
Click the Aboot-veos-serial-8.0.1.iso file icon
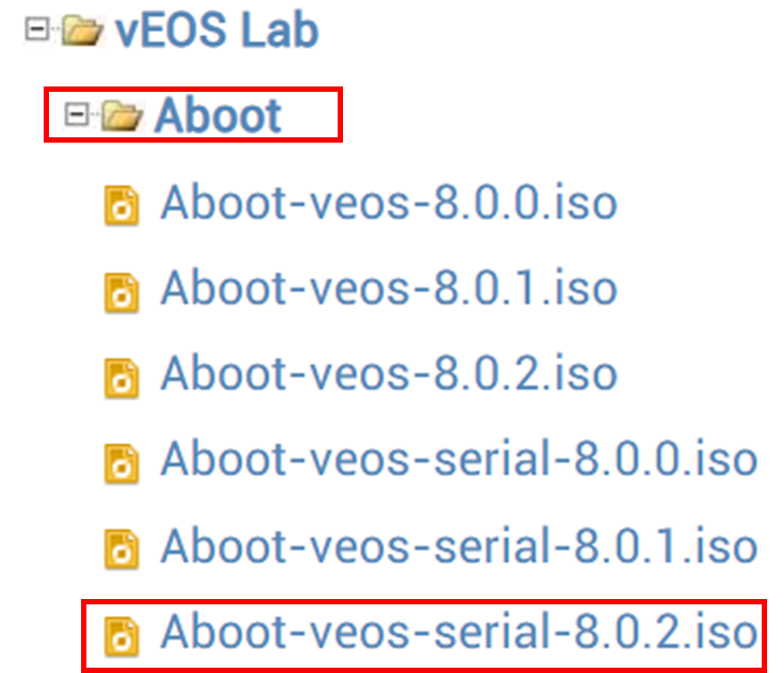pyautogui.click(x=121, y=549)
